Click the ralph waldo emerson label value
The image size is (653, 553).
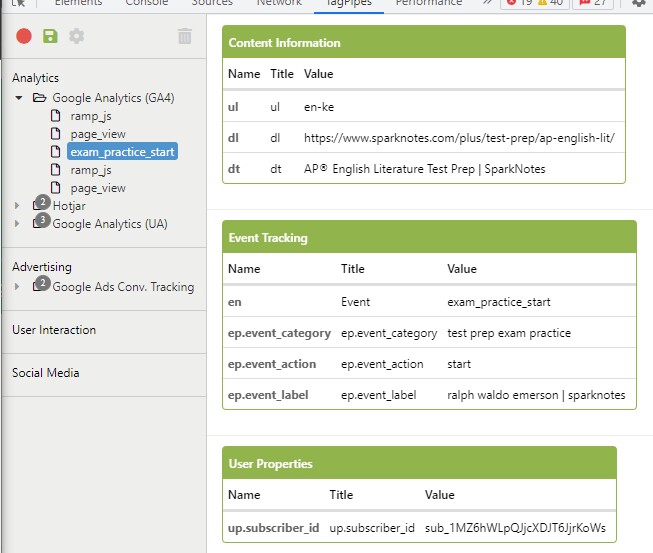tap(536, 395)
